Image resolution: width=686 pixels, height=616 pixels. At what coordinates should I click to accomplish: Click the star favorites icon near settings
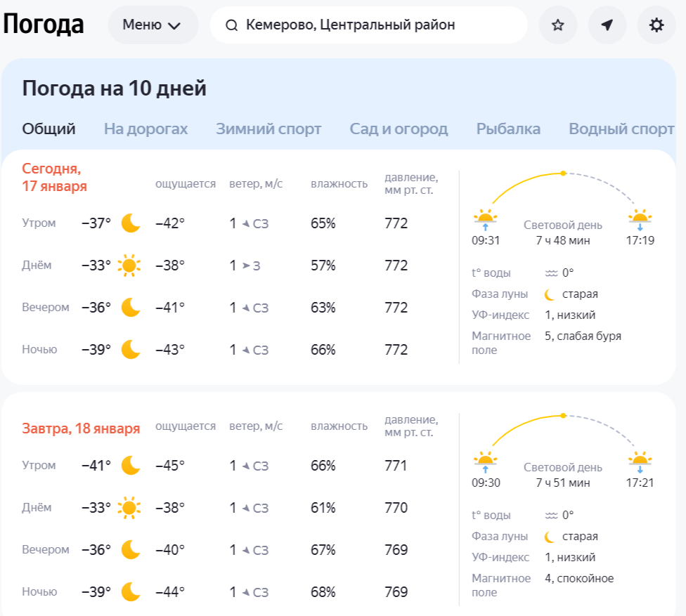click(557, 25)
